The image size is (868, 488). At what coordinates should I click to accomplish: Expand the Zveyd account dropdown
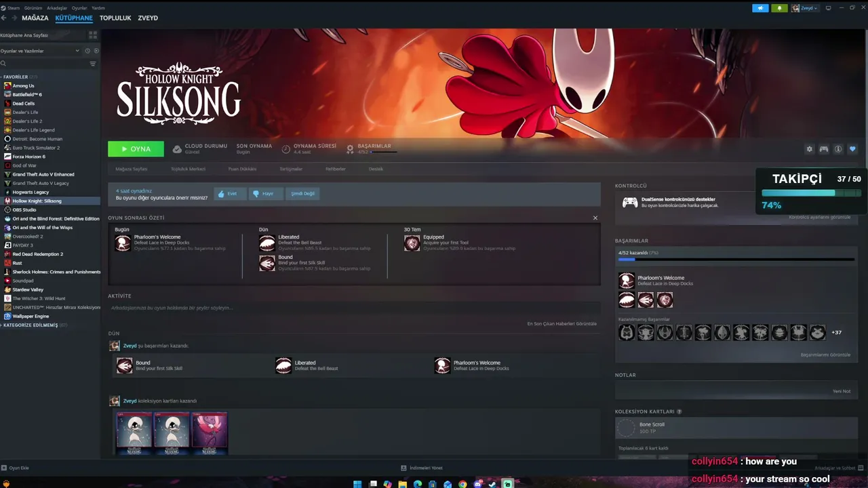[805, 8]
